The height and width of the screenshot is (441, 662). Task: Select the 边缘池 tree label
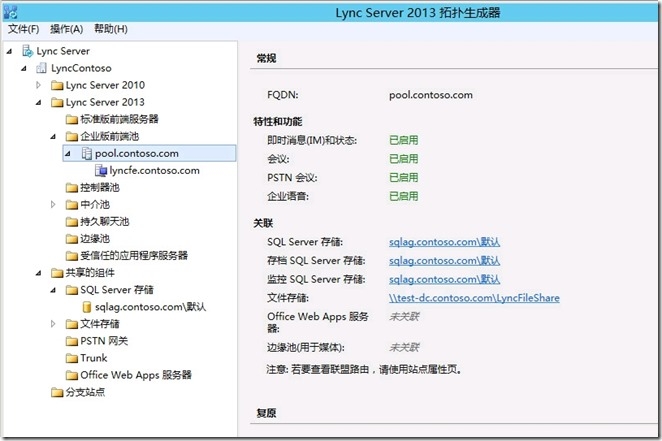[x=95, y=238]
